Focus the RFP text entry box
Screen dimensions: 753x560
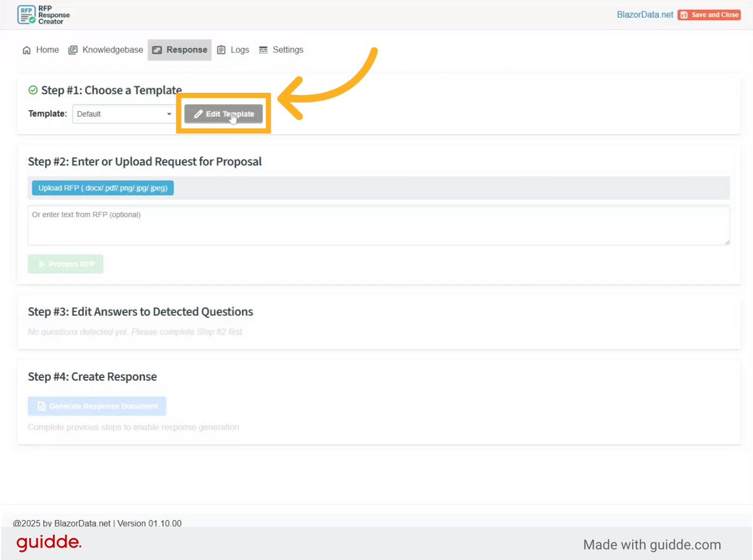coord(379,225)
